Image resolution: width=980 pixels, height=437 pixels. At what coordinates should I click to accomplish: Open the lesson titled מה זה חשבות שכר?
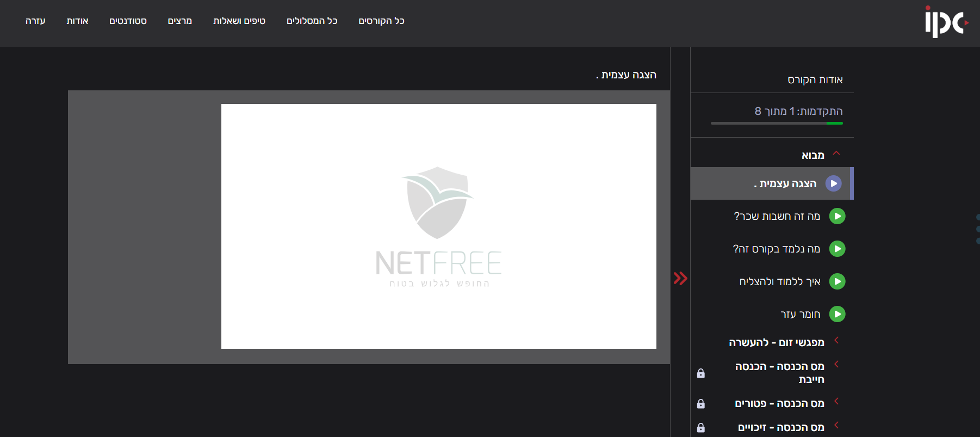click(x=777, y=217)
